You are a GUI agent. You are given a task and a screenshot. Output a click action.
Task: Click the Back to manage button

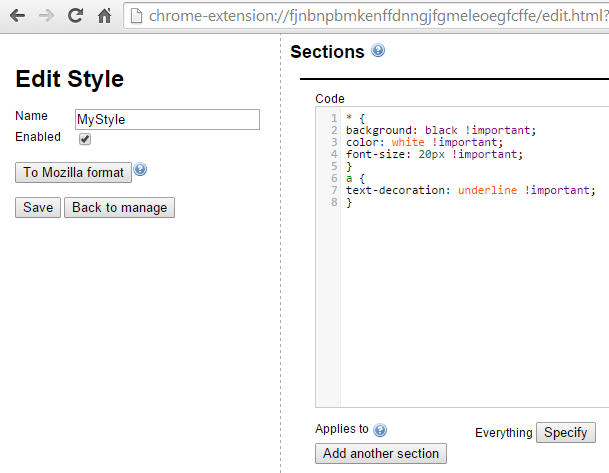pos(119,207)
